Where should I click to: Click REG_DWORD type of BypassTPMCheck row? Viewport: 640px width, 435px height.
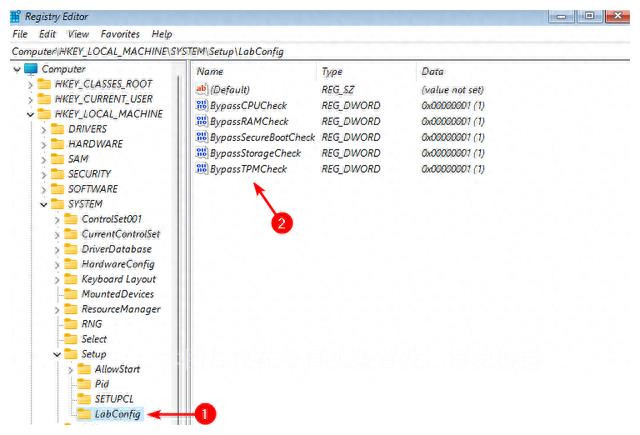351,169
